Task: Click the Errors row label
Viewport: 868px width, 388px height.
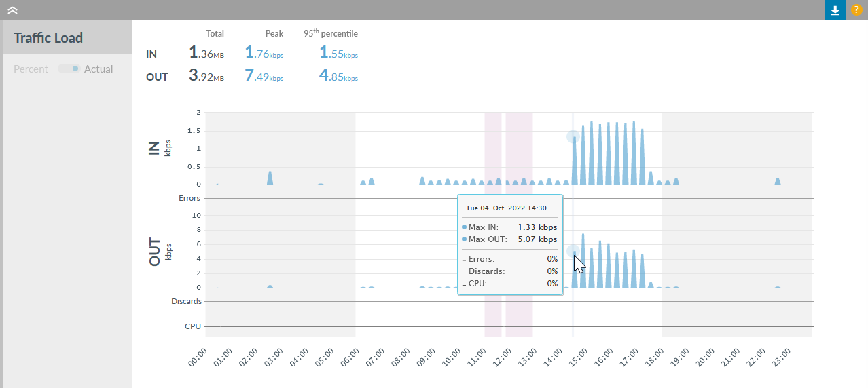Action: [189, 199]
